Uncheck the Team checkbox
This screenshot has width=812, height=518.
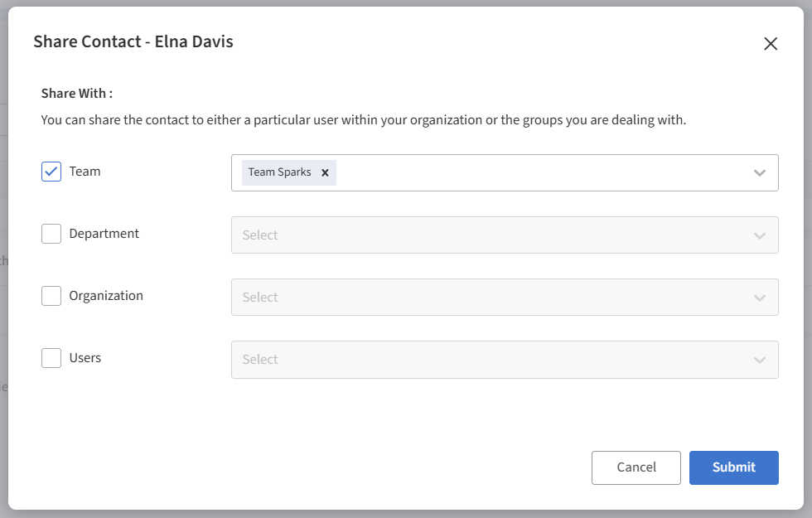click(51, 172)
